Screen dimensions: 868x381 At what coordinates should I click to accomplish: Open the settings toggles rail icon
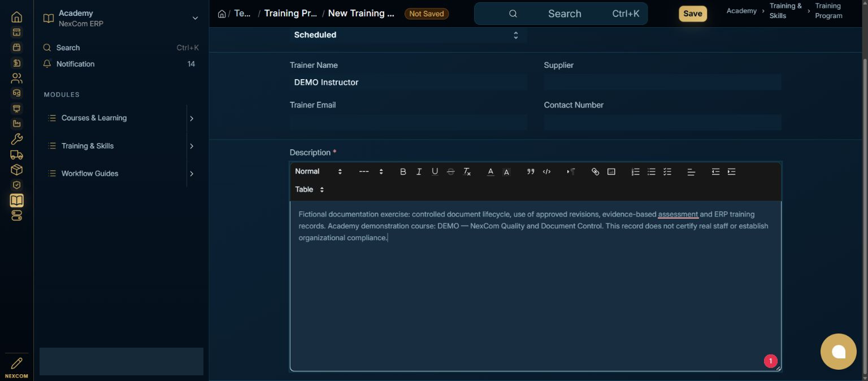16,215
